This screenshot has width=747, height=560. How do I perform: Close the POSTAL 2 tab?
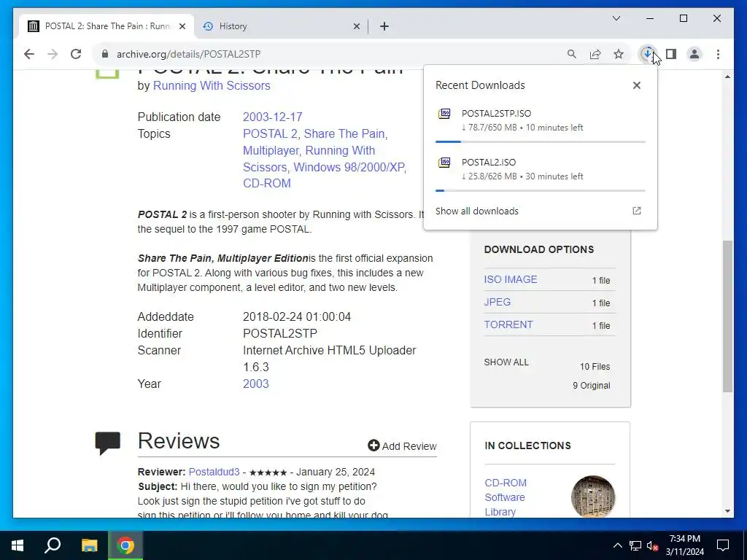coord(182,26)
